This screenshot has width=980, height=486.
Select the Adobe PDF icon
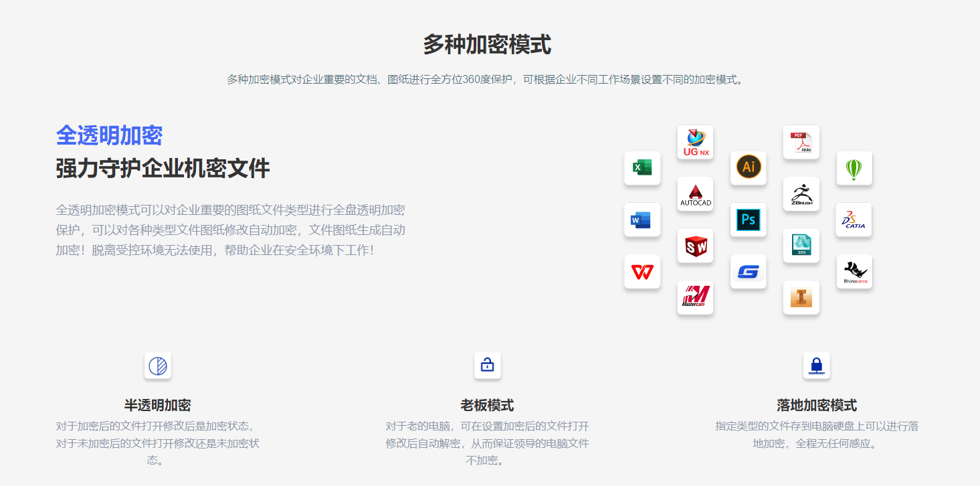(x=801, y=143)
